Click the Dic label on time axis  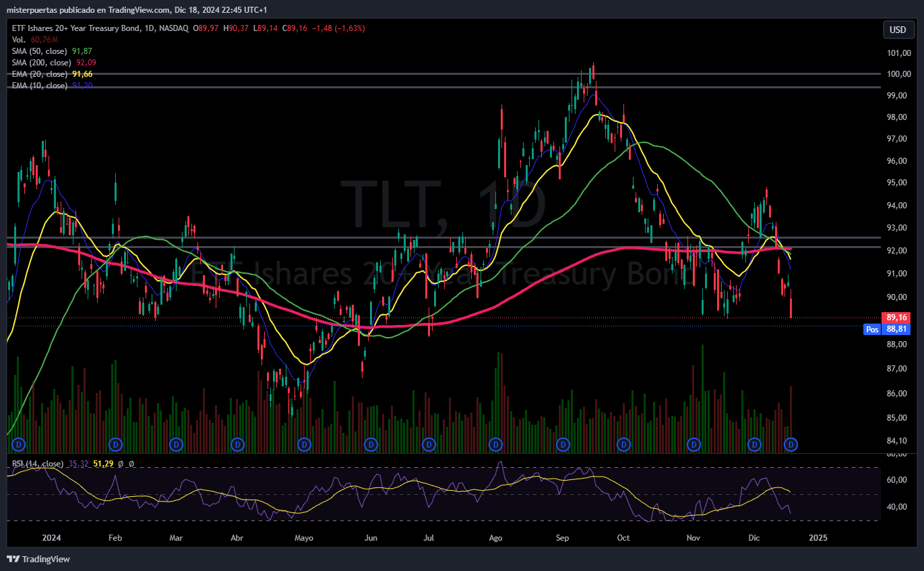754,538
